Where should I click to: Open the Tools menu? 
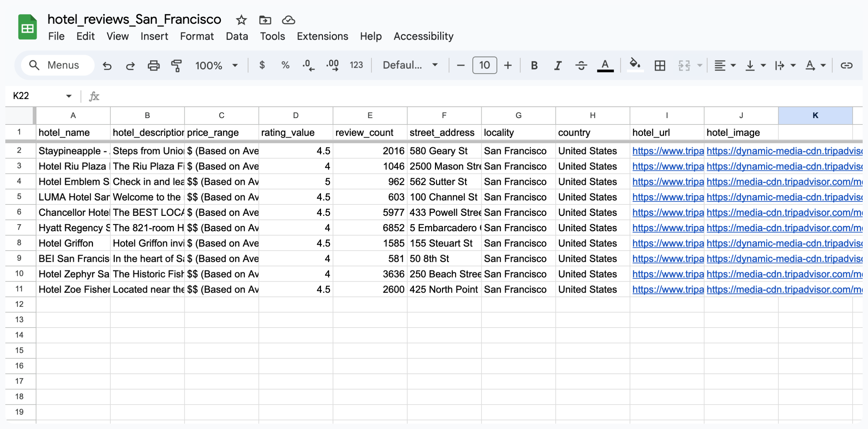click(272, 36)
